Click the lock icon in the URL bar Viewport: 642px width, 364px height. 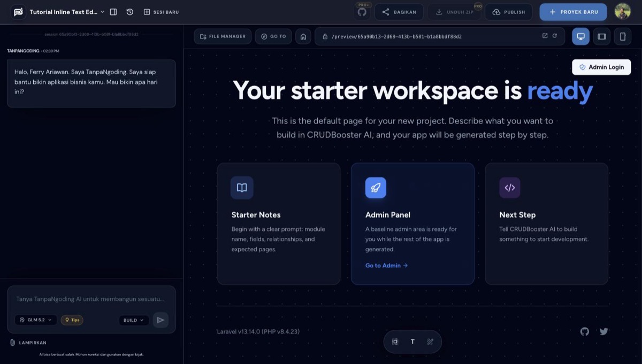(325, 36)
